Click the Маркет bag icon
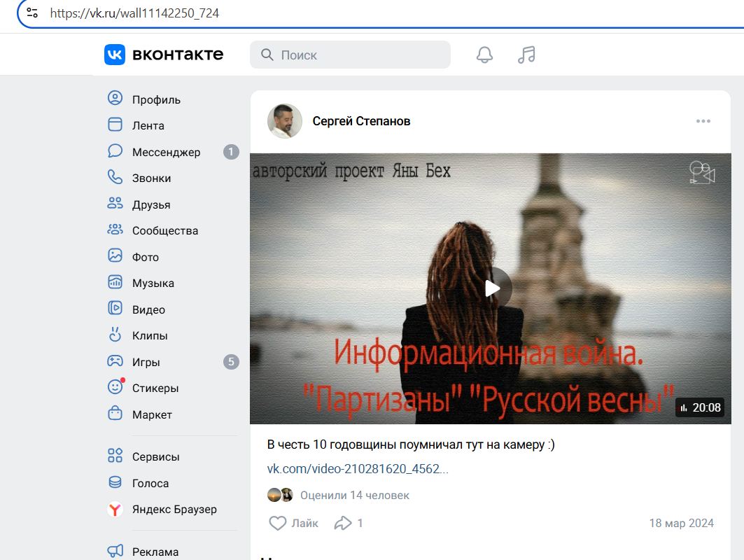Screen dimensions: 744x560 [x=115, y=414]
